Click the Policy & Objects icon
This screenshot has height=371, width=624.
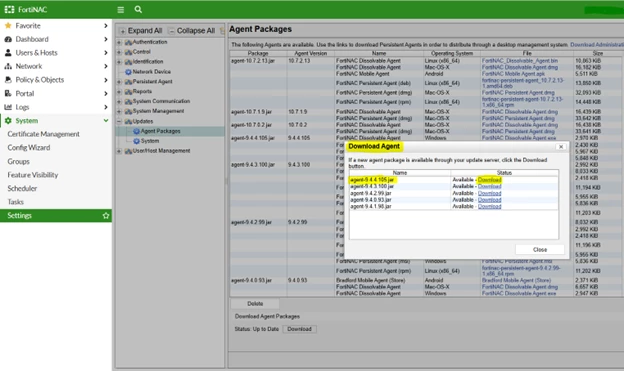click(8, 80)
